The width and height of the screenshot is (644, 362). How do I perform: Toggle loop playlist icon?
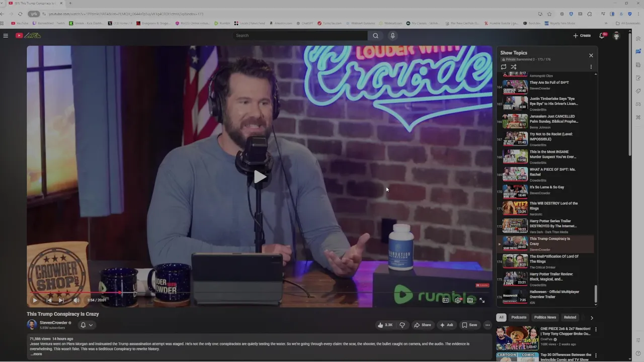click(504, 67)
